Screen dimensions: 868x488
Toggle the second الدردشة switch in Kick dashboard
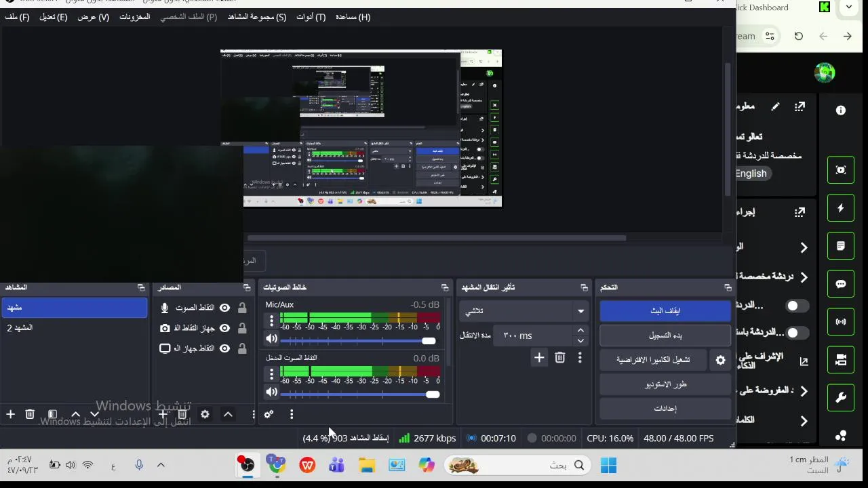[797, 333]
